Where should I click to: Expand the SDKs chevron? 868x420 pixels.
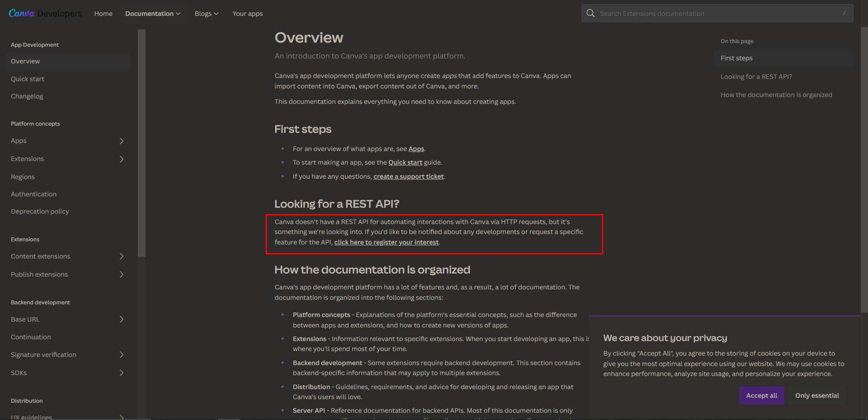(x=121, y=373)
